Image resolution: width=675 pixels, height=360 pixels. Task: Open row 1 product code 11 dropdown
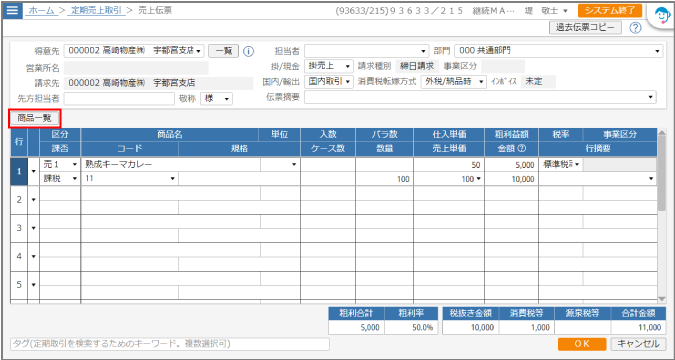(173, 179)
